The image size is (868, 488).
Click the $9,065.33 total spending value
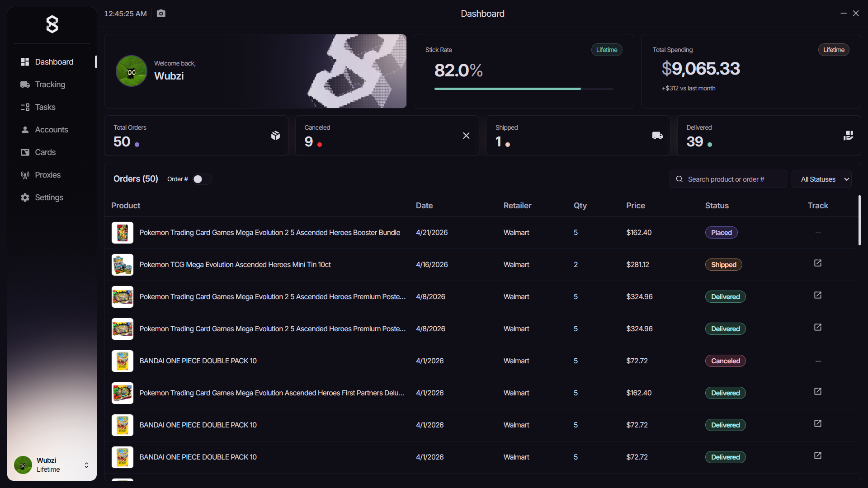(x=701, y=69)
